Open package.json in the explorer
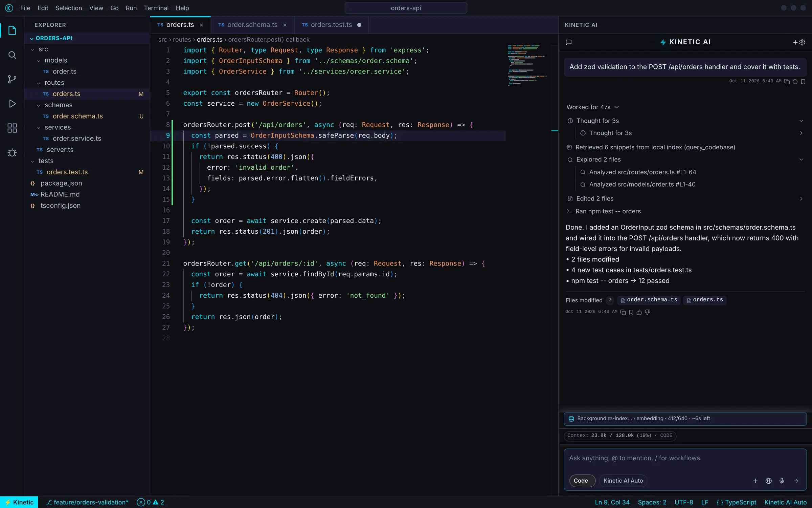The height and width of the screenshot is (508, 812). tap(87, 183)
